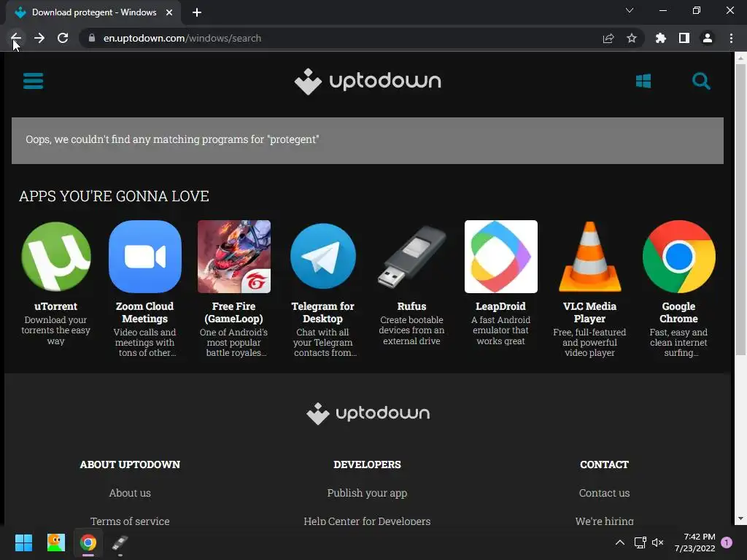
Task: Open the colorful character app in the taskbar
Action: pyautogui.click(x=55, y=542)
